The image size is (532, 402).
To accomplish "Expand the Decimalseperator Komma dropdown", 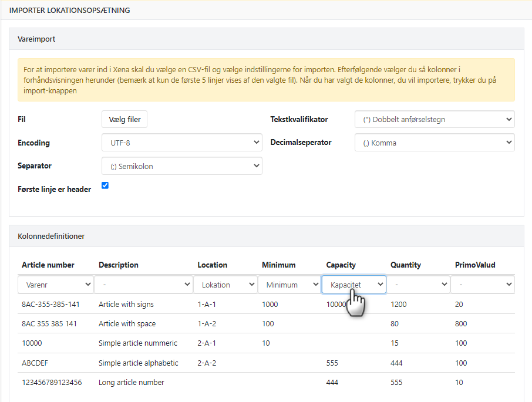I will (x=434, y=143).
